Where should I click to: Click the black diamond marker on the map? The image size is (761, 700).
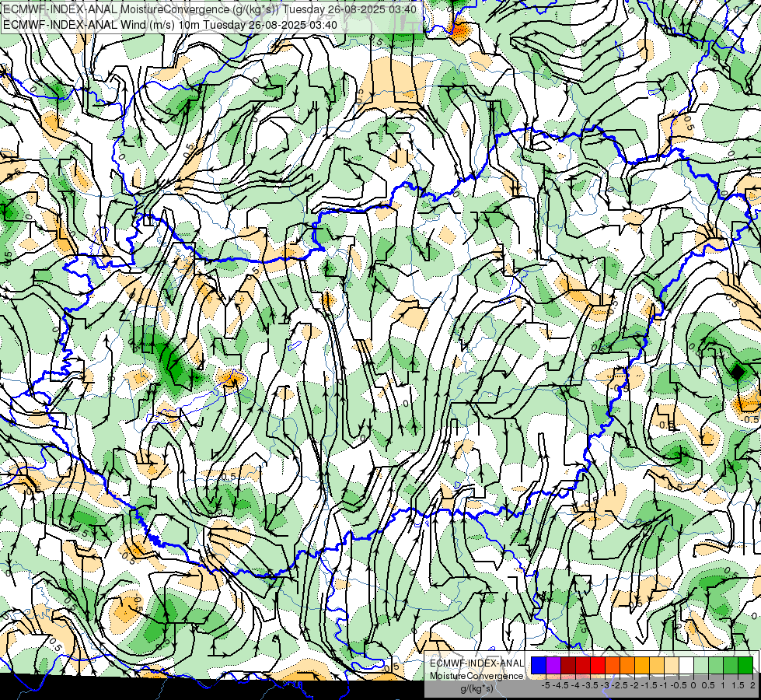click(x=737, y=372)
